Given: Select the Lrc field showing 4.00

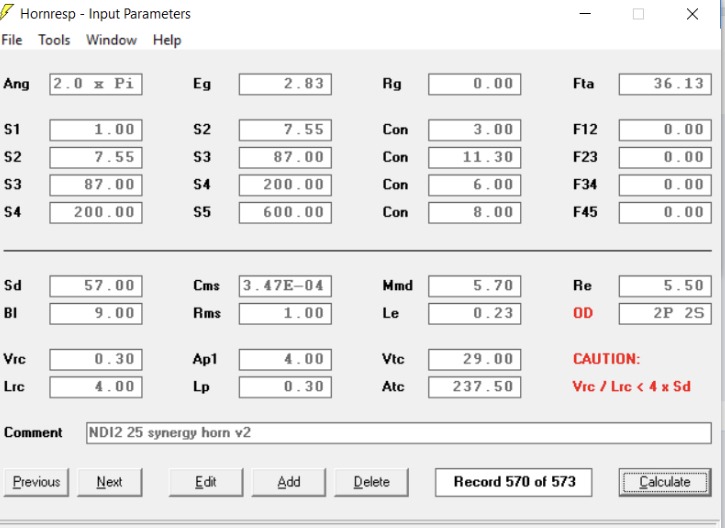Looking at the screenshot, I should coord(96,387).
